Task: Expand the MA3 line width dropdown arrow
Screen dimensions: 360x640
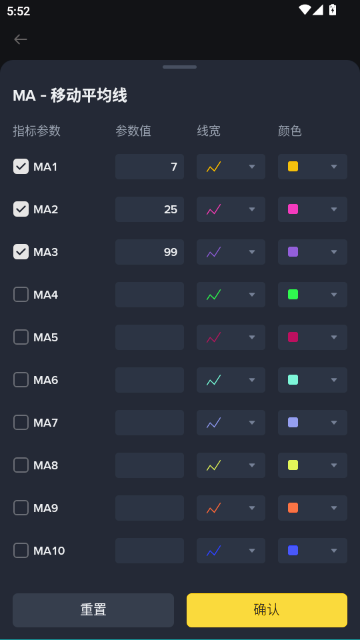Action: tap(252, 252)
